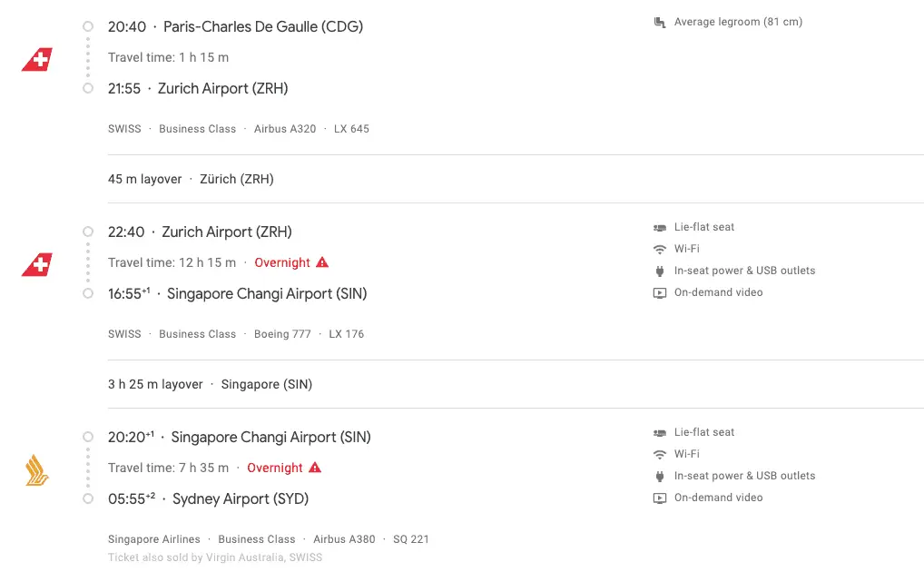Click the red Overnight label on Zurich flight
The width and height of the screenshot is (924, 582).
pyautogui.click(x=282, y=262)
